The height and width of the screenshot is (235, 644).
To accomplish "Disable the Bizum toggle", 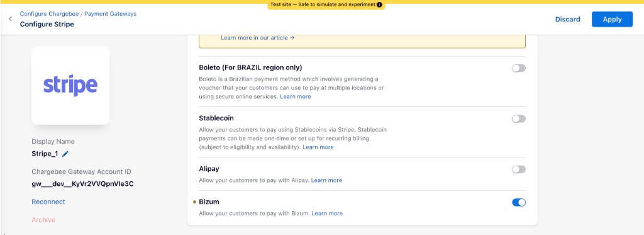I will [x=518, y=202].
